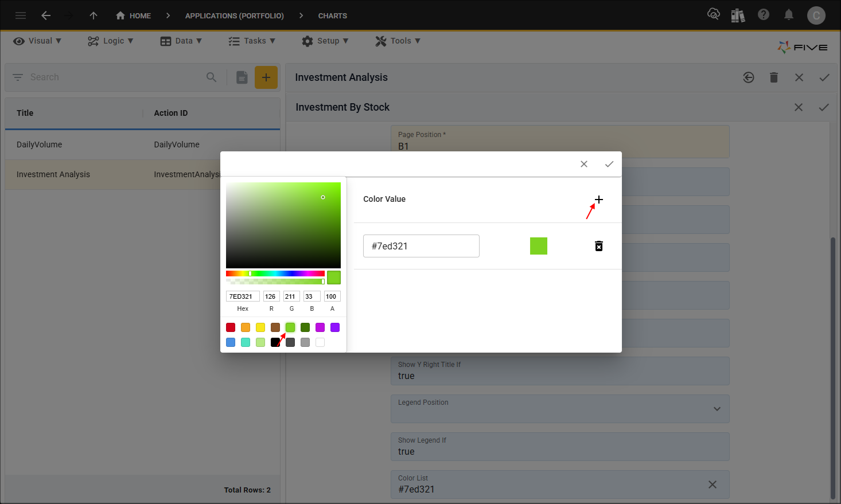The image size is (841, 504).
Task: Expand the Legend Position dropdown
Action: (x=717, y=408)
